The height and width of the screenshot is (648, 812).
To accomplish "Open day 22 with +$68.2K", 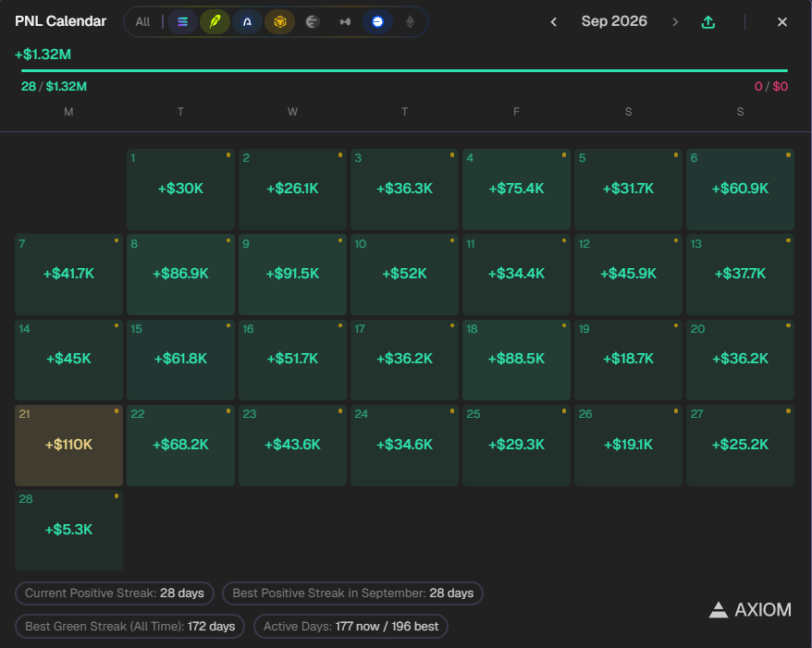I will [180, 446].
